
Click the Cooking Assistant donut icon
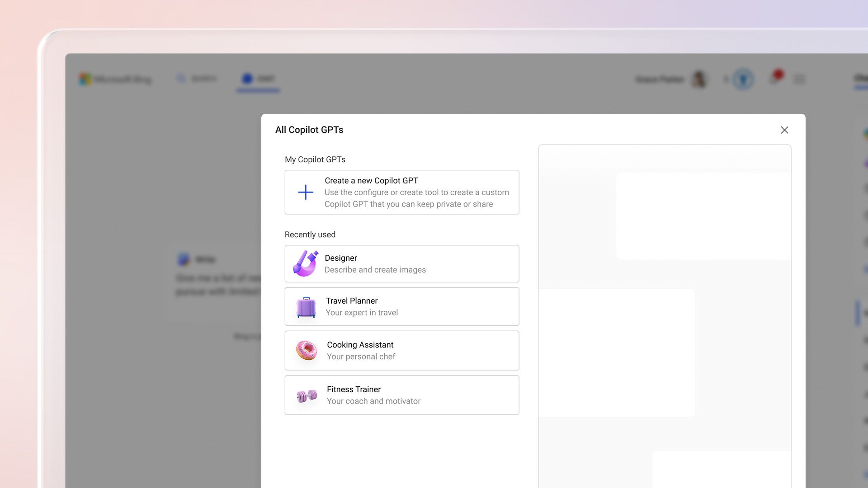pos(306,350)
